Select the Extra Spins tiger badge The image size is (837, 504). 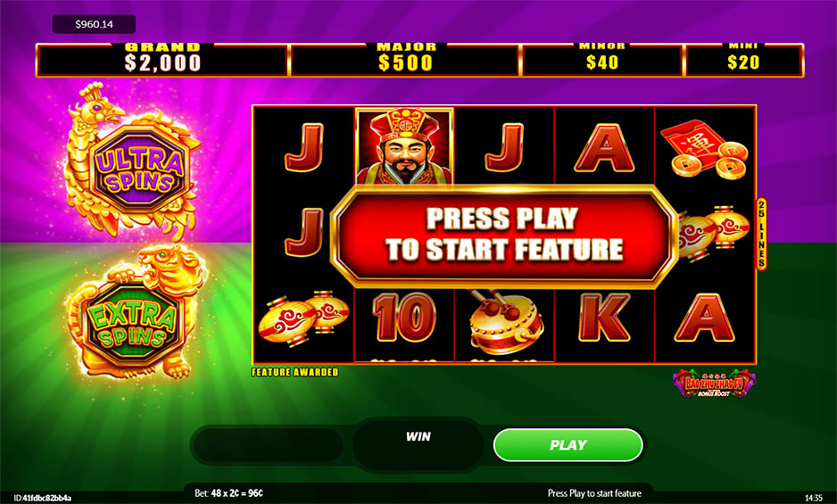click(136, 312)
